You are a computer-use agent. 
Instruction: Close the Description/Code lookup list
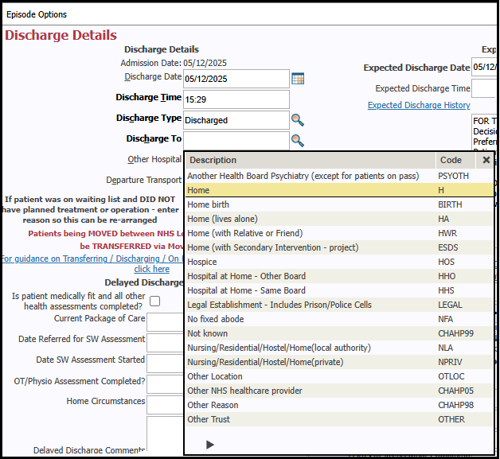pyautogui.click(x=486, y=160)
